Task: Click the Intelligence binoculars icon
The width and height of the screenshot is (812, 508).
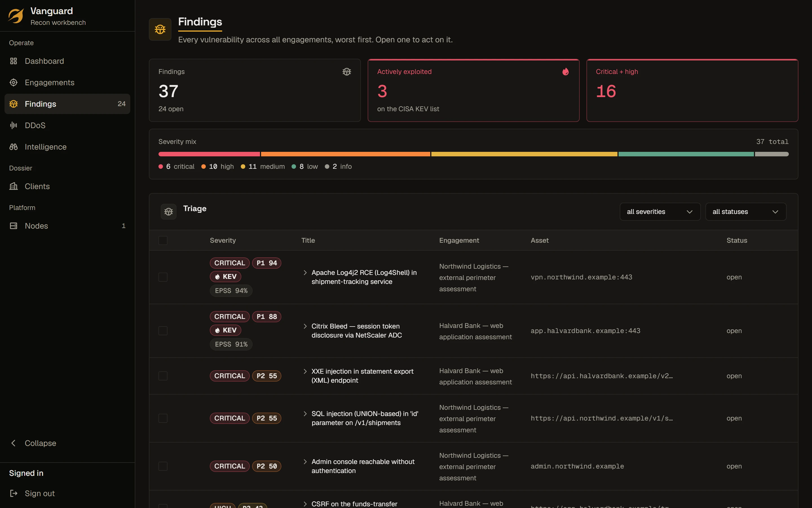Action: coord(14,147)
